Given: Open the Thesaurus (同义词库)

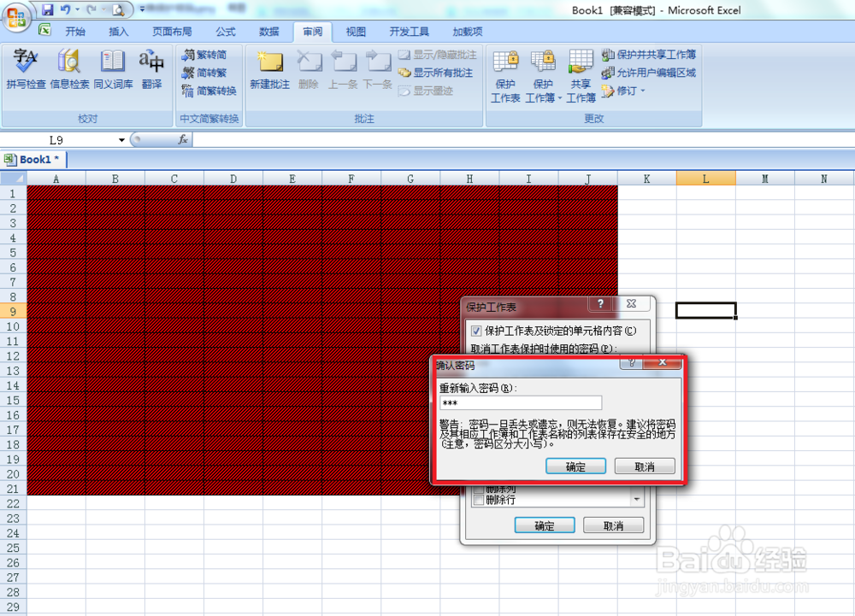Looking at the screenshot, I should (113, 69).
